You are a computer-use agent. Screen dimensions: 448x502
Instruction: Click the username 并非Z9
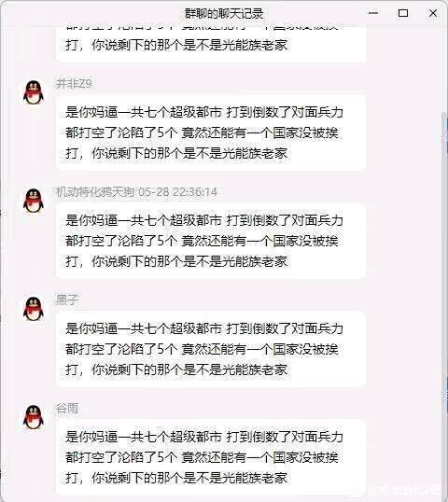(x=74, y=84)
